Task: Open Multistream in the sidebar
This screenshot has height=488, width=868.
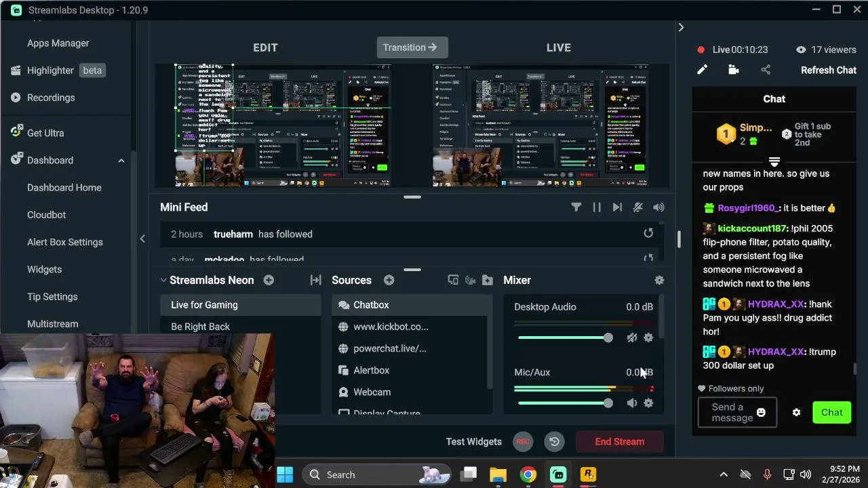Action: pyautogui.click(x=53, y=324)
